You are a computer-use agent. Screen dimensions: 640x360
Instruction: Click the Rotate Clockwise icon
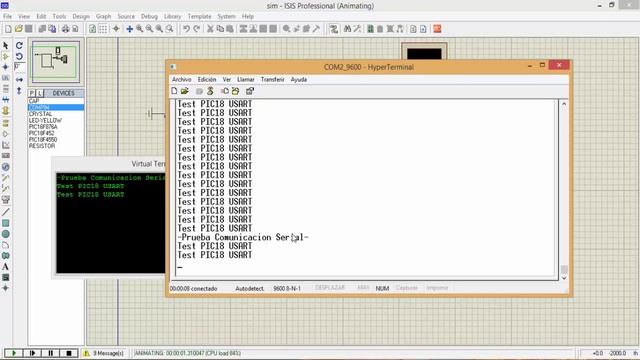(19, 45)
